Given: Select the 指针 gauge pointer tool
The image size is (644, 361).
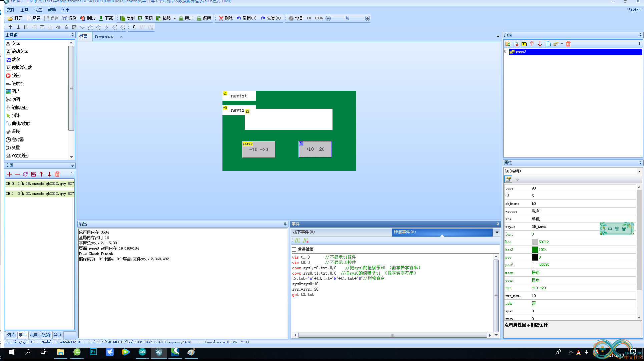Looking at the screenshot, I should 13,115.
